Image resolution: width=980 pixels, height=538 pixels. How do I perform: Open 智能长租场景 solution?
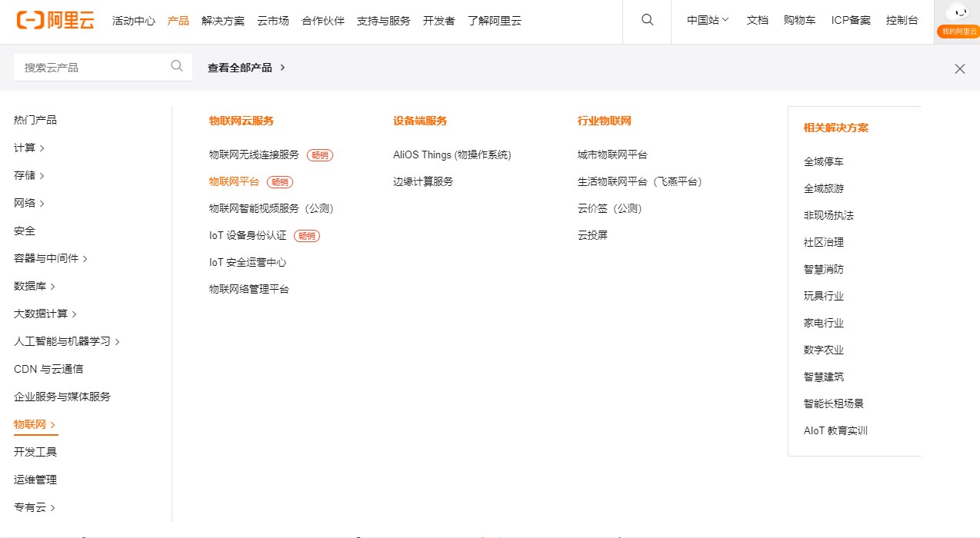[x=834, y=403]
